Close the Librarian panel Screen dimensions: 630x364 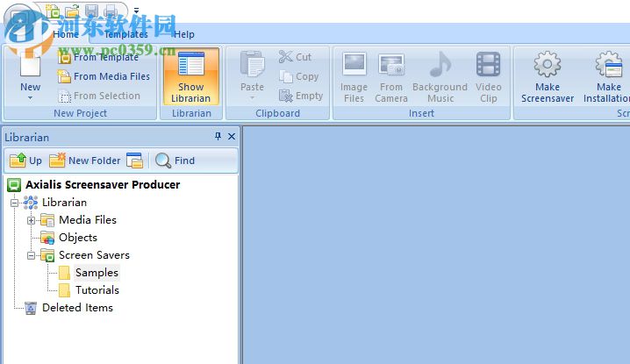pos(232,136)
